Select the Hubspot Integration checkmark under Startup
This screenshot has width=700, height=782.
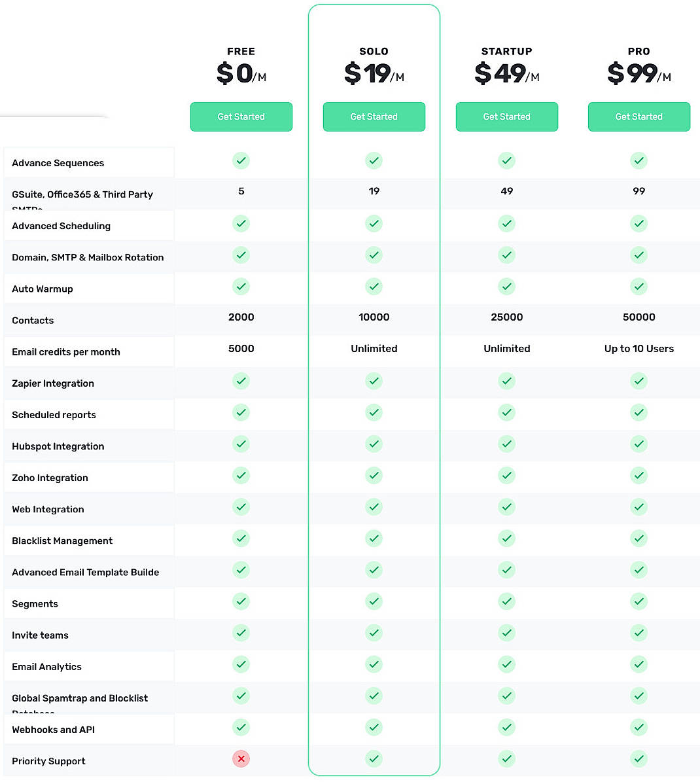[x=506, y=444]
